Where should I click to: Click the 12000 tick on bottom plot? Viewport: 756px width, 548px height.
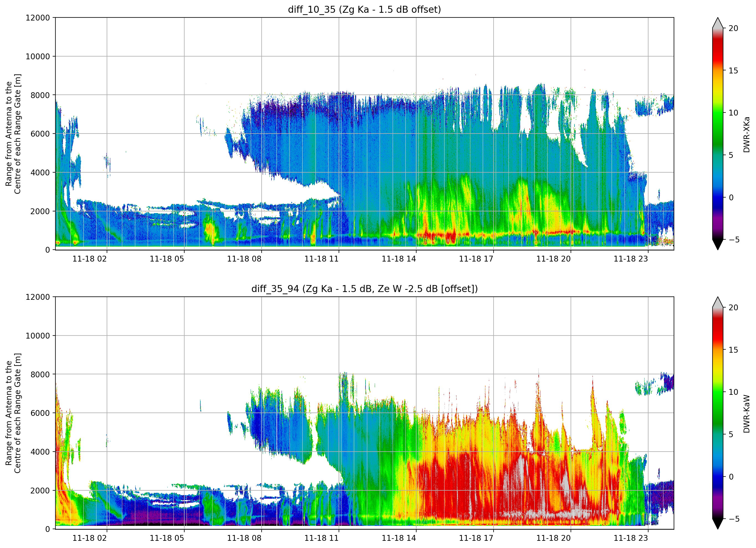[38, 297]
